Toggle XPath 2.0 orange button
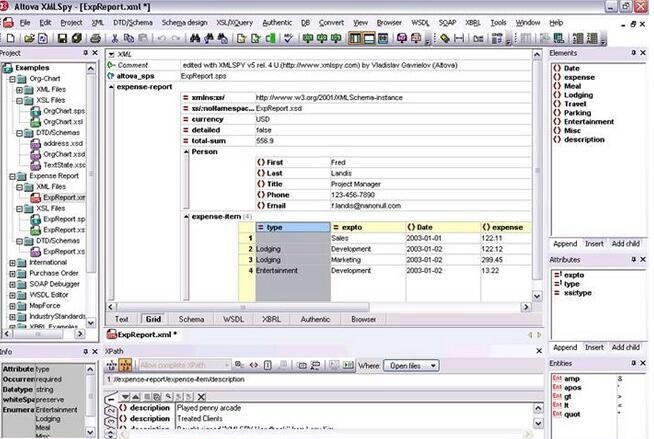Viewport: 654px width, 439px height. [x=126, y=366]
